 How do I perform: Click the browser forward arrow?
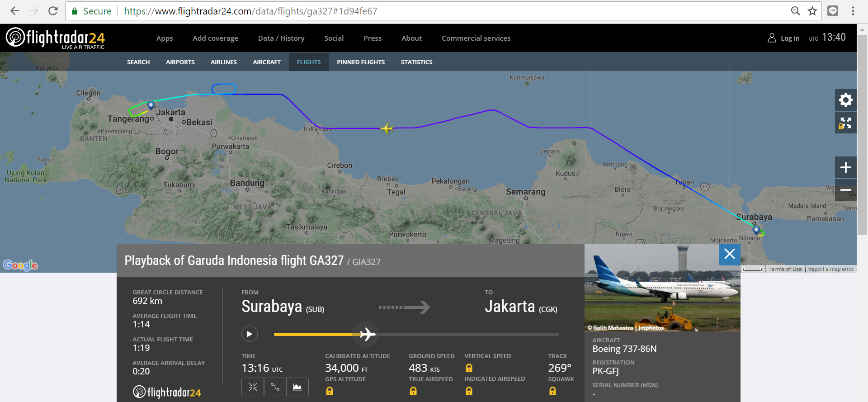[x=34, y=11]
